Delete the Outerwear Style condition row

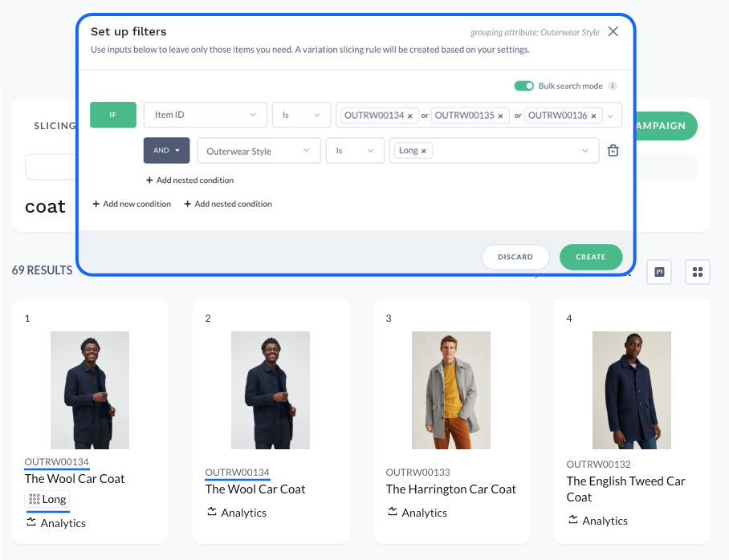(x=613, y=151)
